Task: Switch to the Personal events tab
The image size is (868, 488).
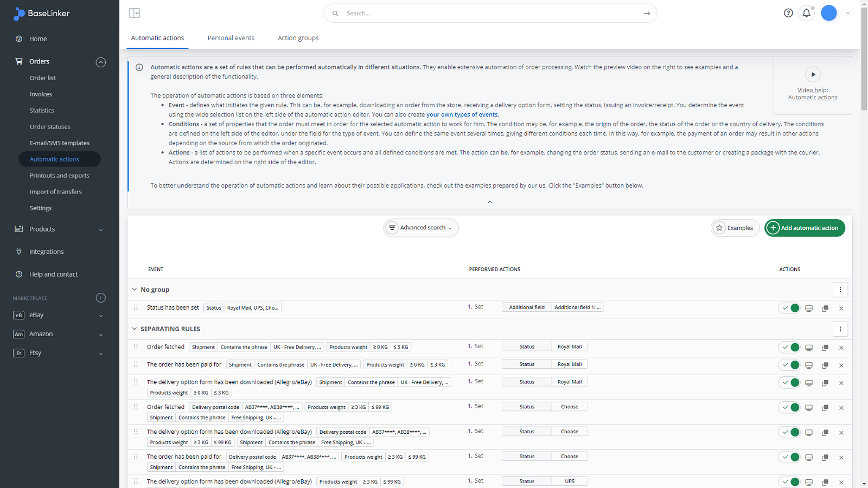Action: [231, 38]
